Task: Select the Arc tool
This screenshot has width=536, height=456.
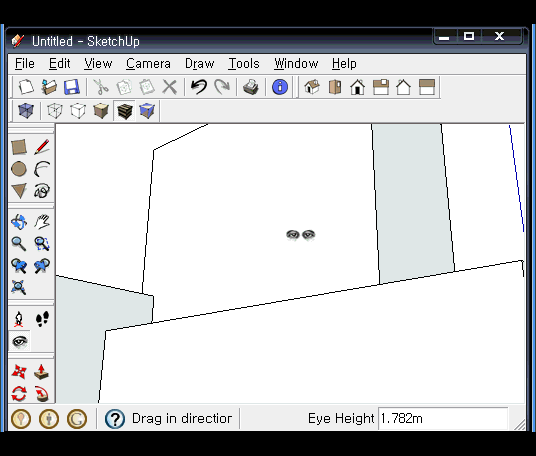Action: (x=42, y=169)
